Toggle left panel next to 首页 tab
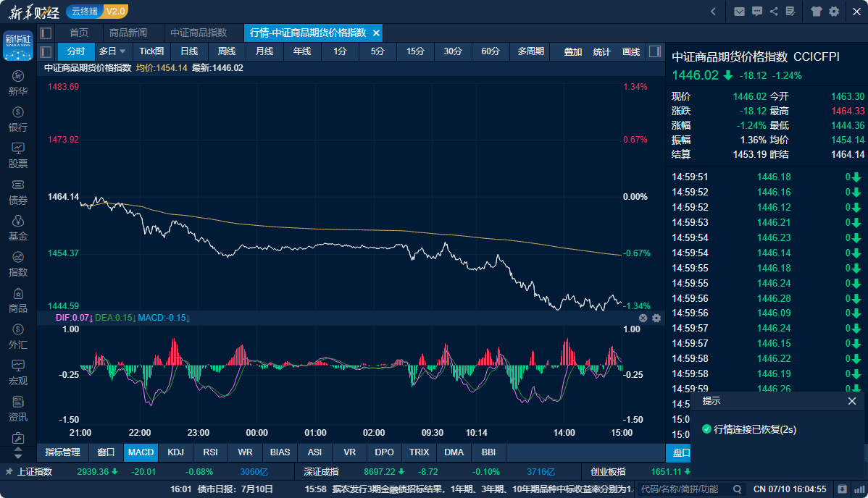The image size is (868, 498). coord(46,33)
